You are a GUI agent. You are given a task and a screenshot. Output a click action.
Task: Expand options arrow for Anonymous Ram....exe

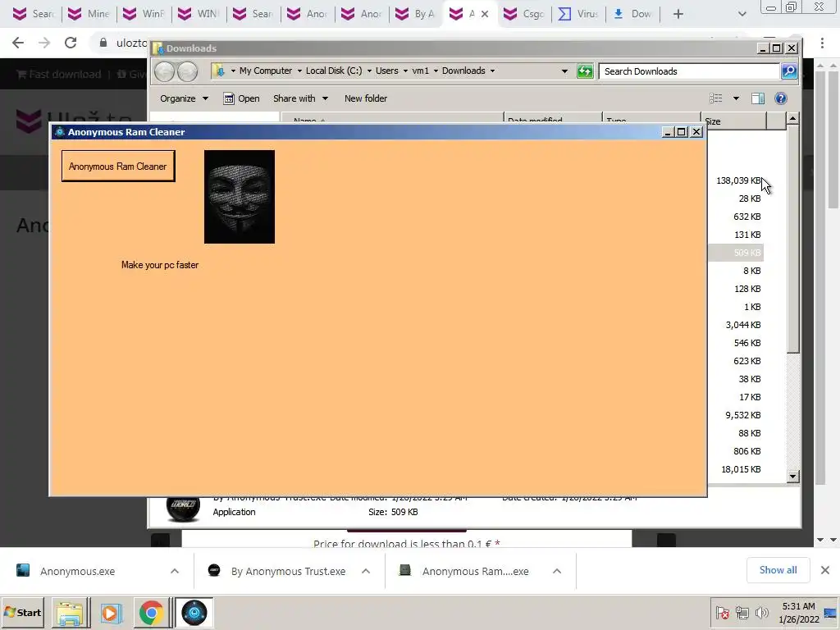[x=557, y=572]
